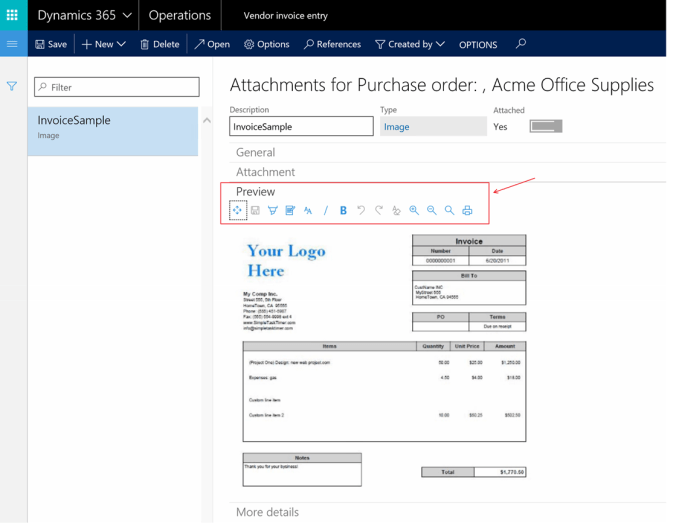Click the bold B icon in Preview toolbar

pyautogui.click(x=343, y=210)
